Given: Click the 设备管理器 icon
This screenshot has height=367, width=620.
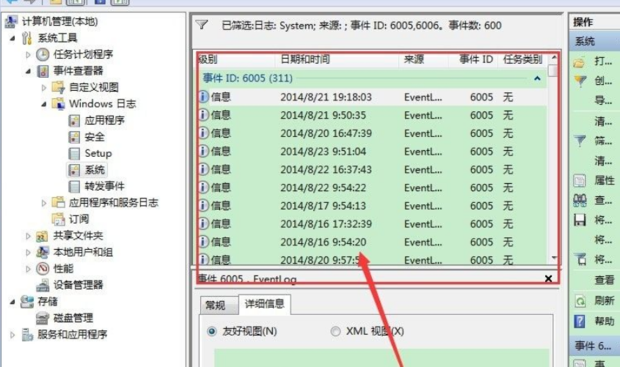Looking at the screenshot, I should tap(42, 285).
